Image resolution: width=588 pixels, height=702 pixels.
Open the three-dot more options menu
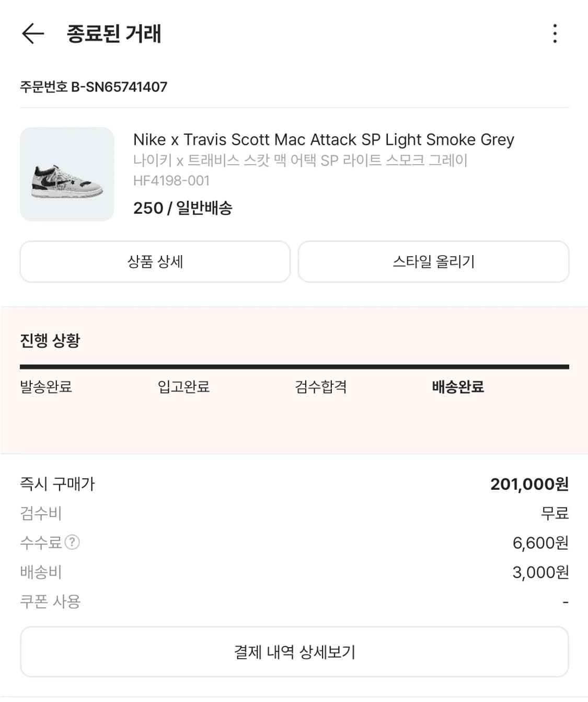tap(555, 34)
